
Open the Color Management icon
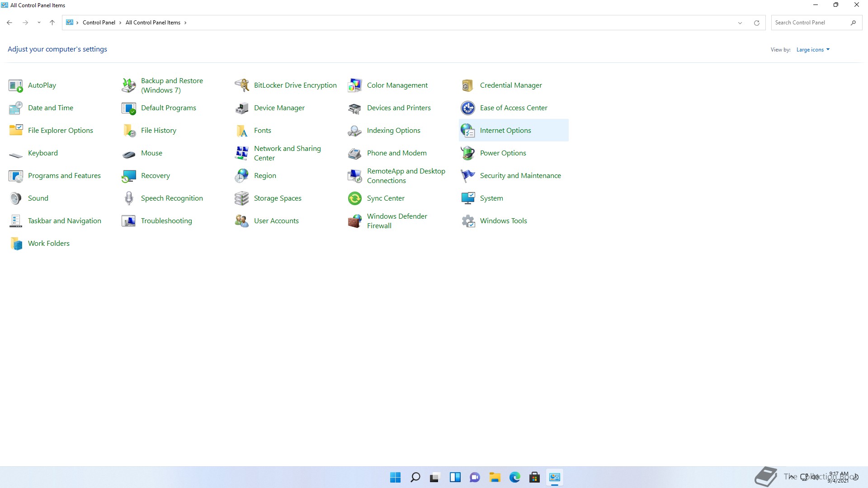coord(355,85)
